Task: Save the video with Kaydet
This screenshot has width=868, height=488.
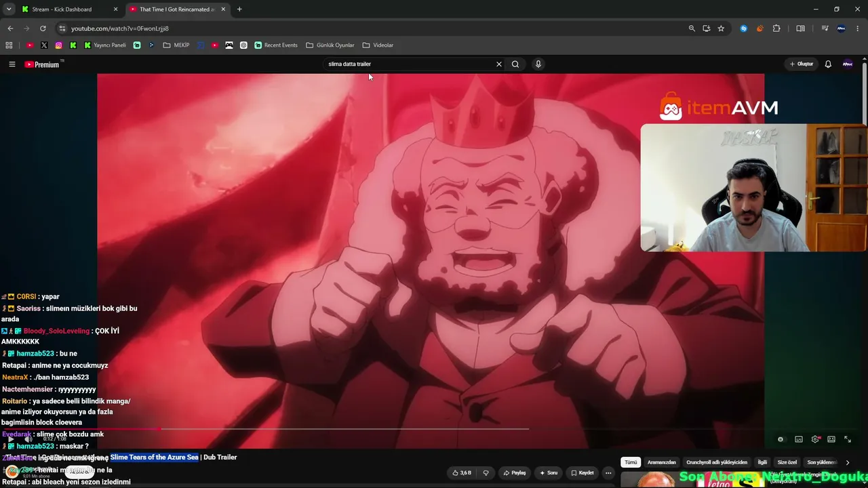Action: tap(583, 473)
